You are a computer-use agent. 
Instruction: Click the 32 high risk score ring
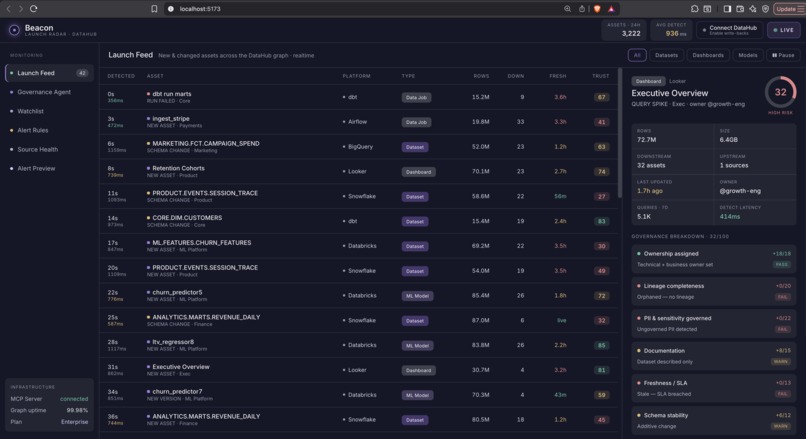(x=780, y=93)
